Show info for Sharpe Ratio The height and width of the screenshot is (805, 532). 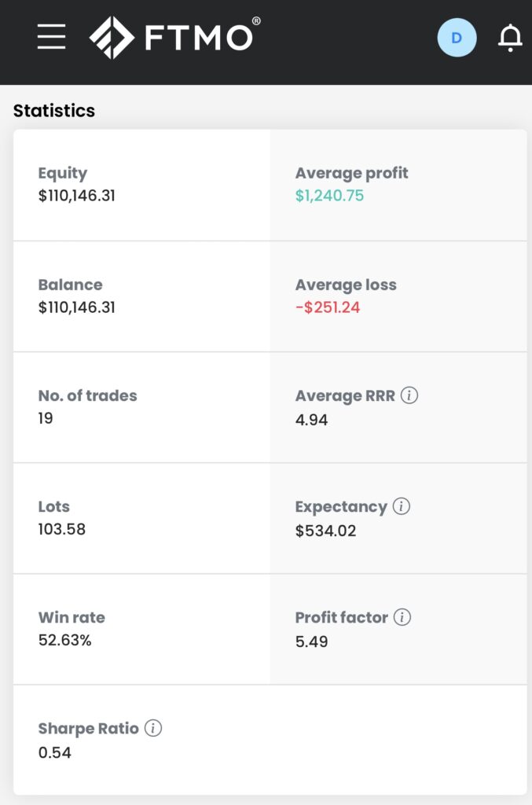pyautogui.click(x=153, y=729)
